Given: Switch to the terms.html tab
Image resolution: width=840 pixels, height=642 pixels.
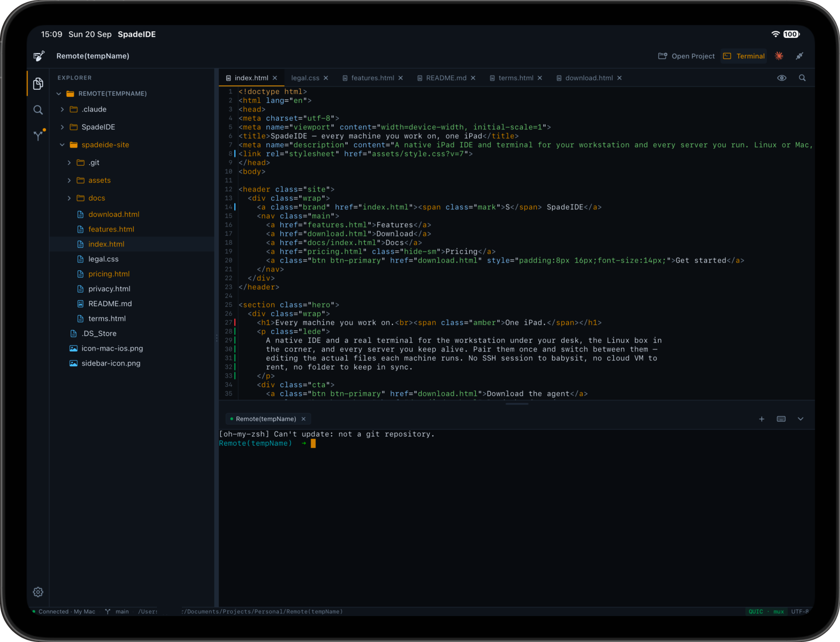Looking at the screenshot, I should pyautogui.click(x=516, y=78).
